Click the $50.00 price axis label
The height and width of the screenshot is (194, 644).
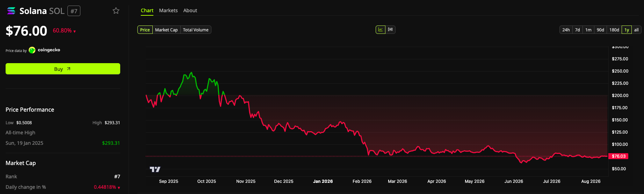tap(619, 169)
